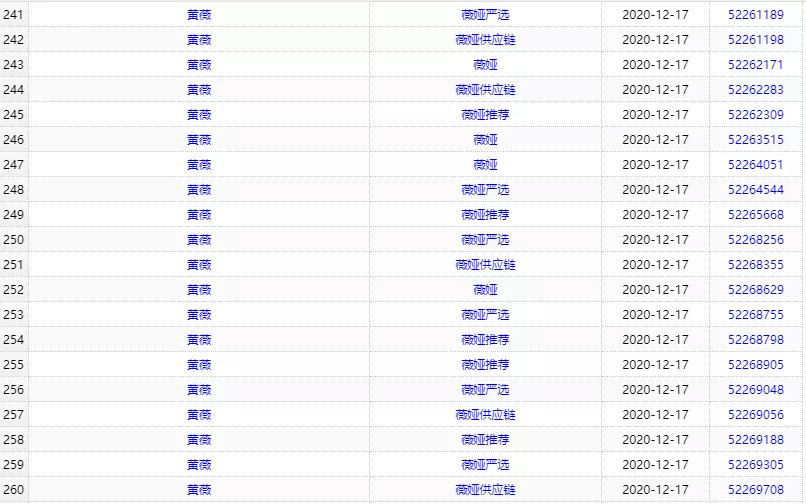Viewport: 806px width, 504px height.
Task: Open registration number 52268629 link
Action: [756, 290]
